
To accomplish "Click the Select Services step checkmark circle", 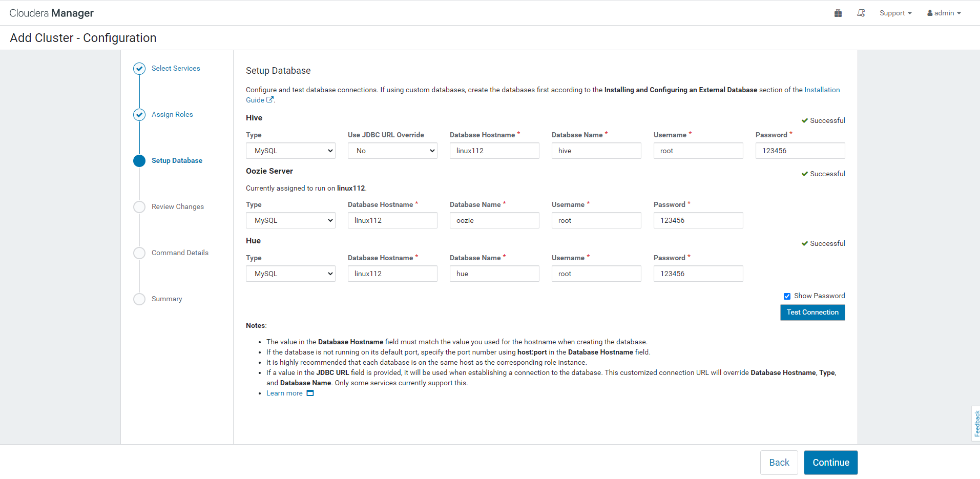I will coord(139,69).
